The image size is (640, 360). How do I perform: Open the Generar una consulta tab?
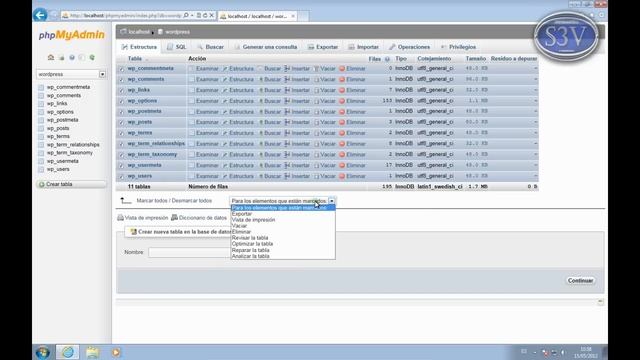266,47
